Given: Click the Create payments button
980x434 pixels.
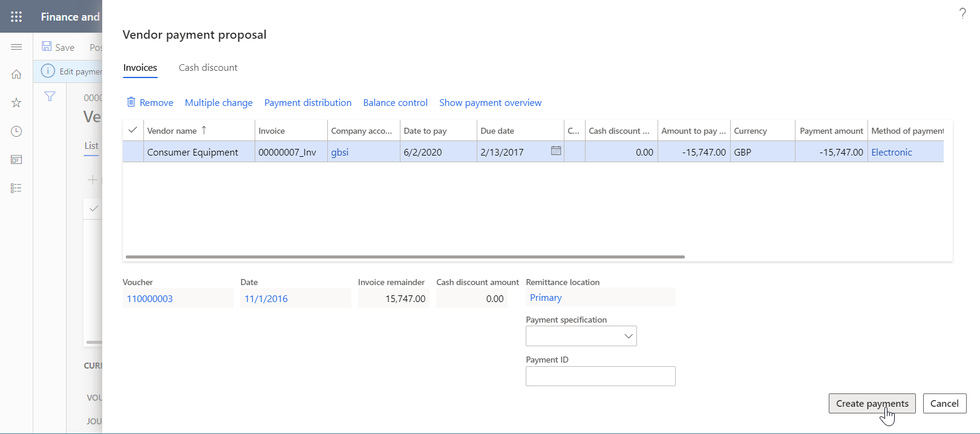Looking at the screenshot, I should (x=872, y=404).
